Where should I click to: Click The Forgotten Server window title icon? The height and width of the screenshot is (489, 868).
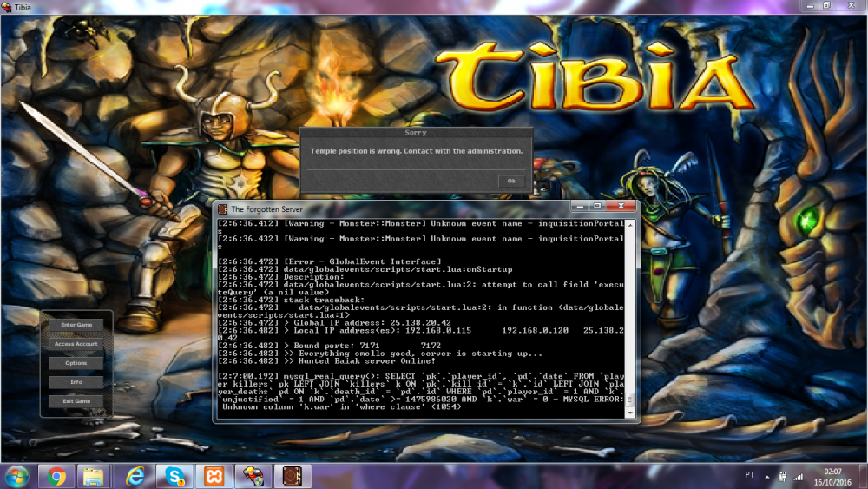(222, 209)
